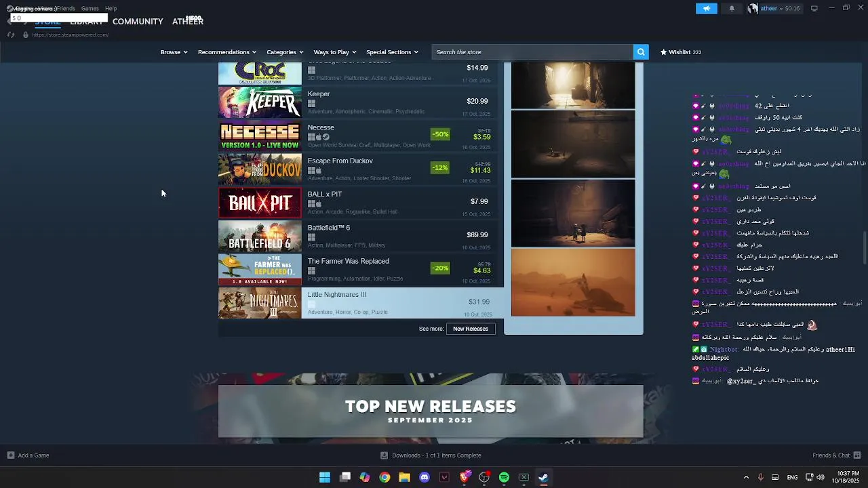This screenshot has height=488, width=868.
Task: Open the Windows Start menu
Action: (x=325, y=477)
